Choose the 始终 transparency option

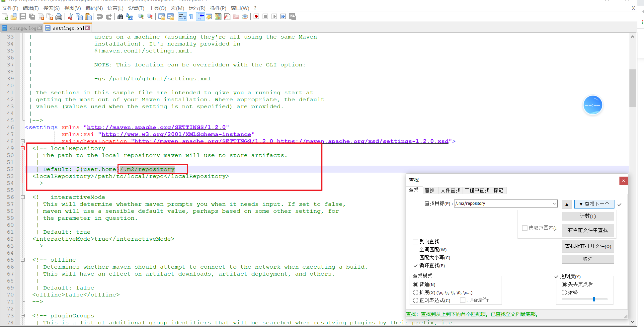[x=564, y=292]
